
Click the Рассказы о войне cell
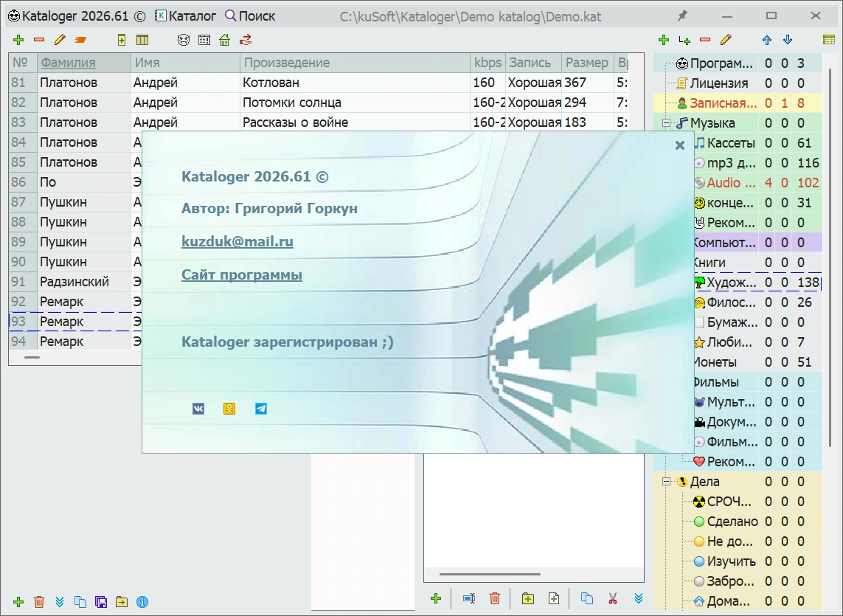355,122
